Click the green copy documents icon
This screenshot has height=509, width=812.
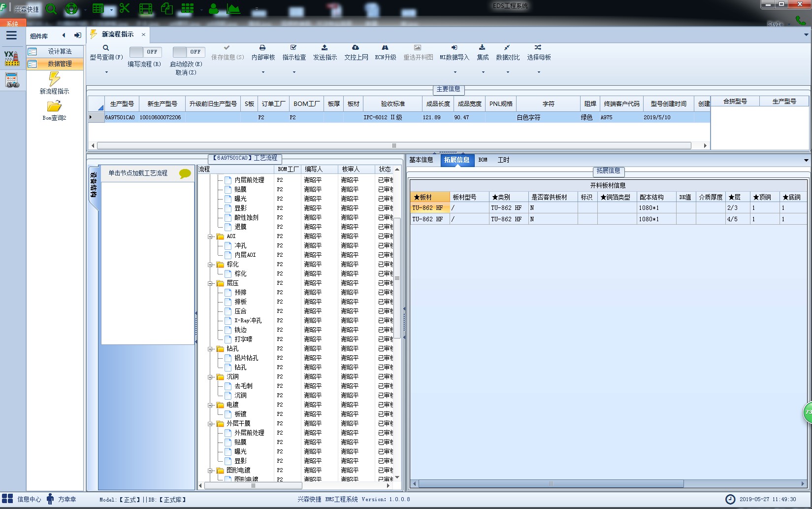tap(167, 8)
